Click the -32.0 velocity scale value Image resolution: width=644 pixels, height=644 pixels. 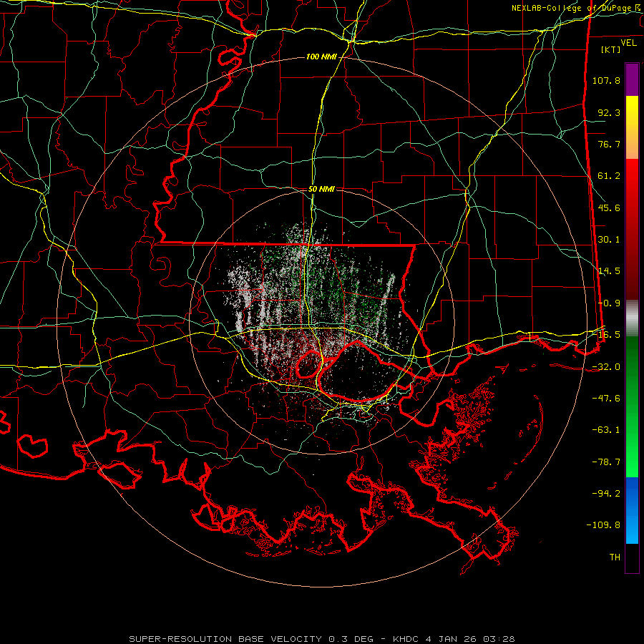pos(606,367)
